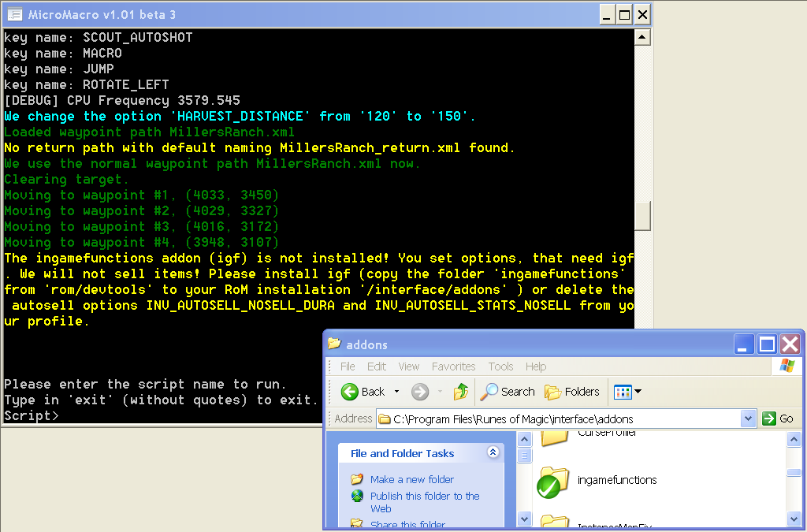Click the green Go arrow button
This screenshot has width=807, height=532.
769,419
